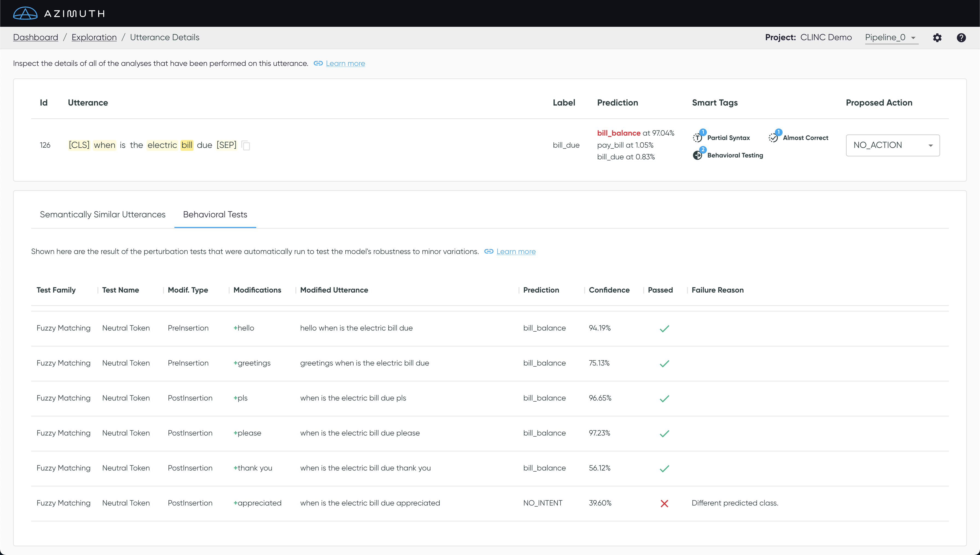Image resolution: width=980 pixels, height=555 pixels.
Task: Click the Behavioral Testing tag label
Action: pos(735,155)
